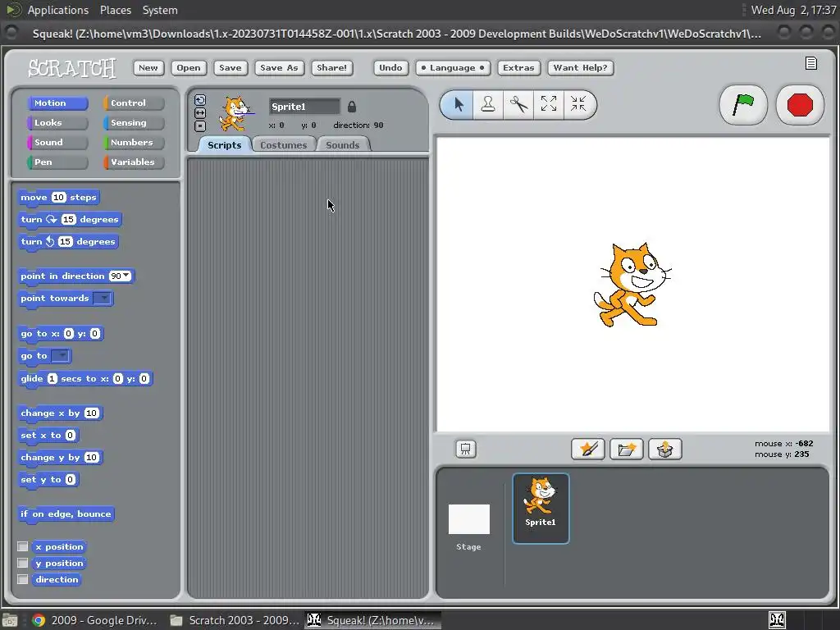Open the 2009 - Google Drive taskbar item

pos(95,620)
